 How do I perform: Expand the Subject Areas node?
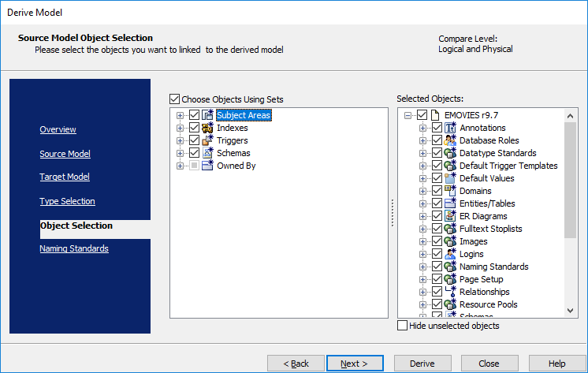pyautogui.click(x=180, y=115)
